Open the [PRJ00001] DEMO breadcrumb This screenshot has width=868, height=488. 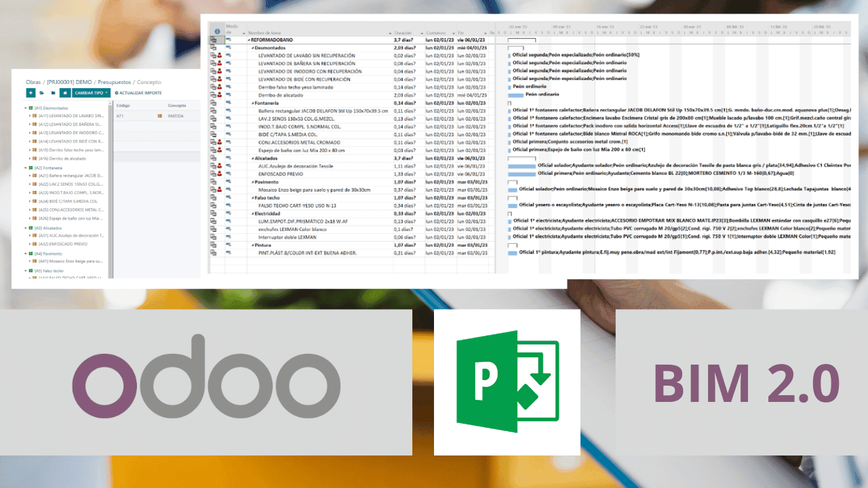(x=70, y=81)
